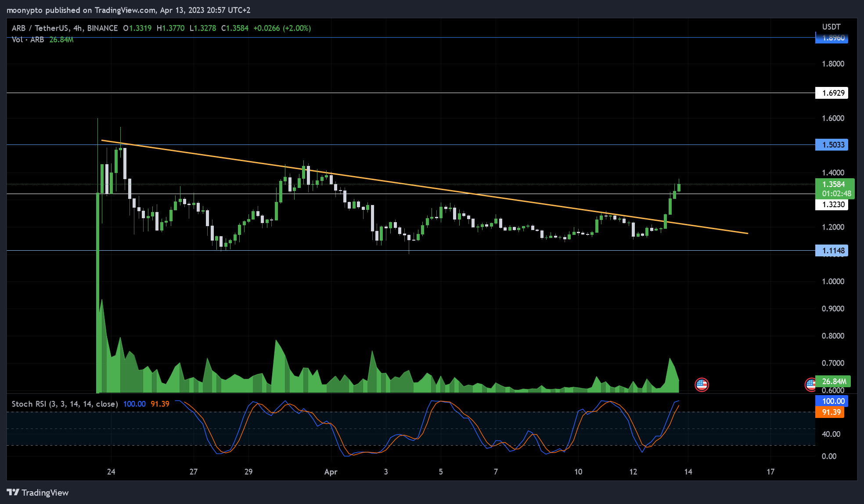Screen dimensions: 864x504
Task: Click the 91.39 Stoch RSI D value label
Action: coord(830,412)
